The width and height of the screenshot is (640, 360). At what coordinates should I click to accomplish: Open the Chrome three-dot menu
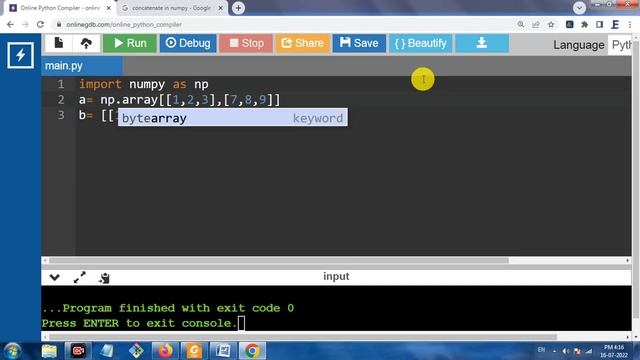click(630, 24)
